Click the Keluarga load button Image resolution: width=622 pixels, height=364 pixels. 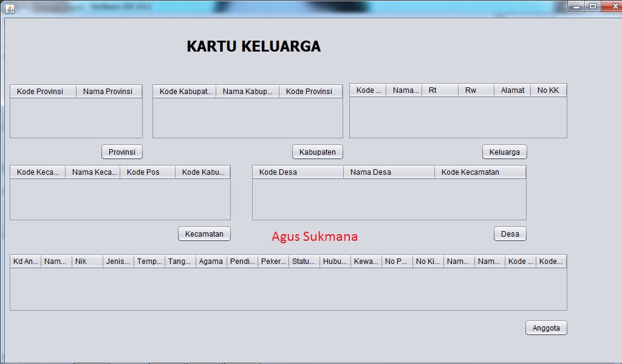click(504, 152)
